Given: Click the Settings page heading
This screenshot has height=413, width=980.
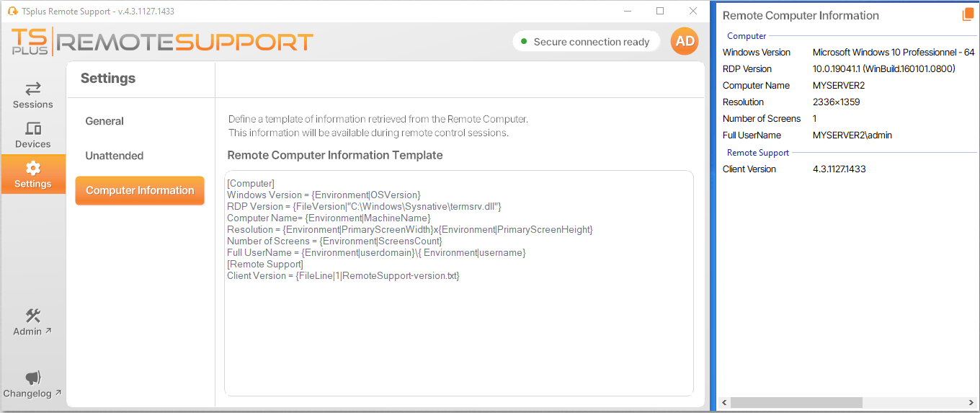Looking at the screenshot, I should (x=108, y=78).
